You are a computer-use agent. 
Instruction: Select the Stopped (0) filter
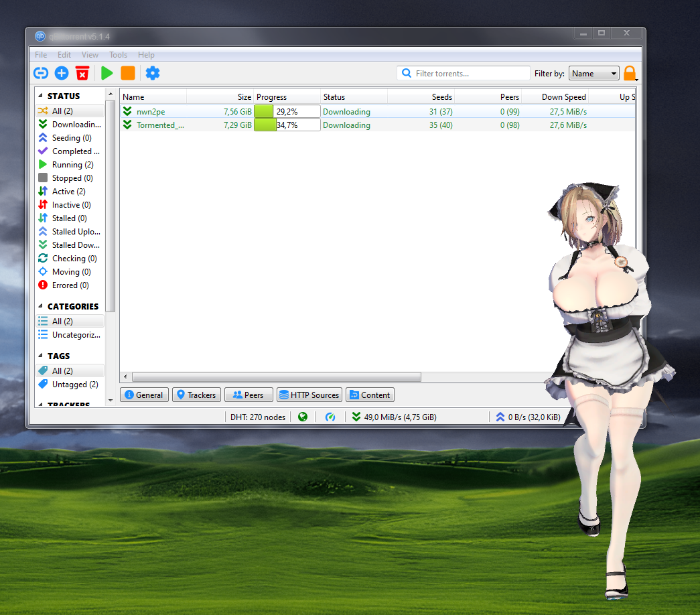(x=70, y=178)
